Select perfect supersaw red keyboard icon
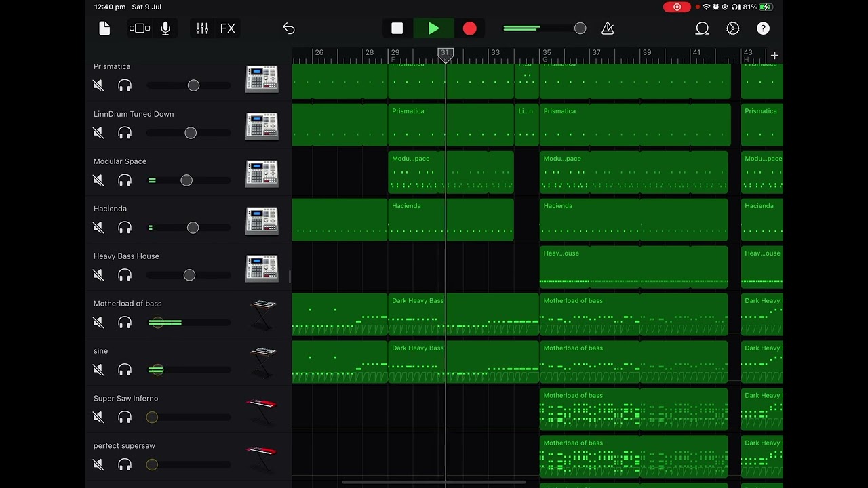868x488 pixels. (x=262, y=457)
